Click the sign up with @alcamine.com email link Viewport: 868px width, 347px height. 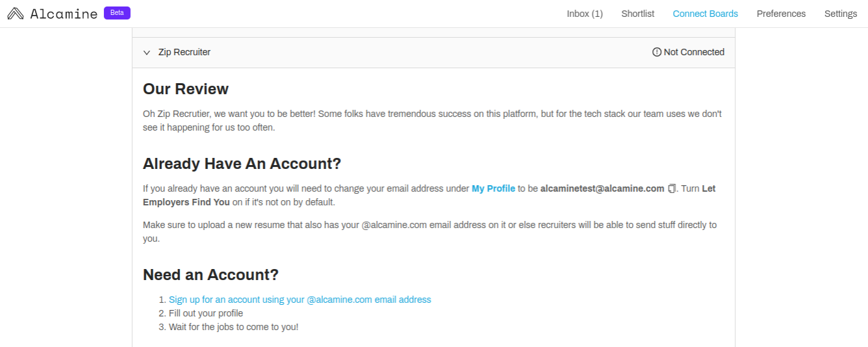(300, 300)
